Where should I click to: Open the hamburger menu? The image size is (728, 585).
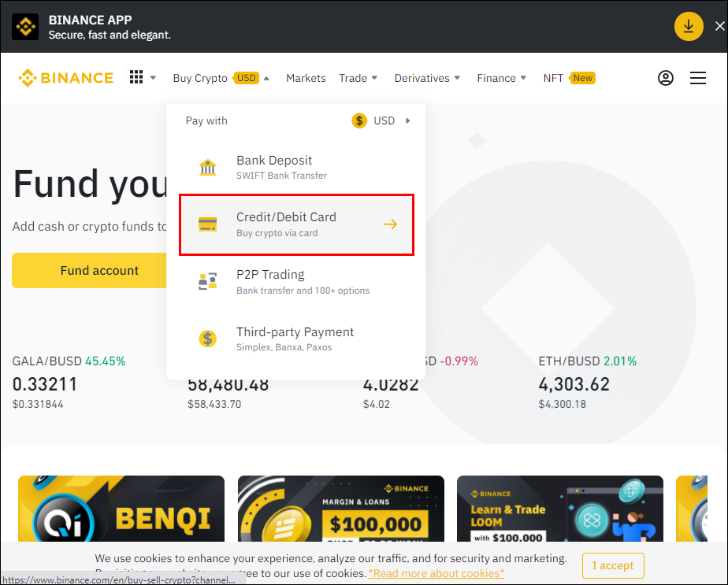tap(698, 78)
